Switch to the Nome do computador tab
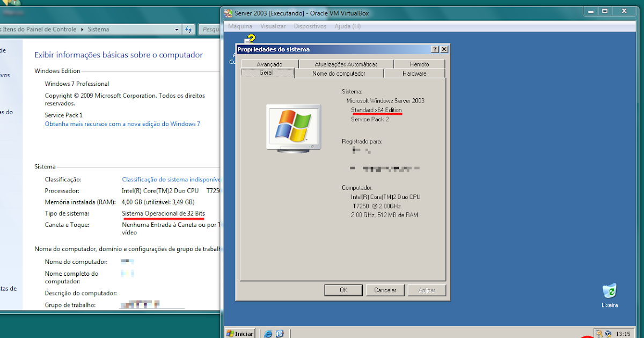This screenshot has width=644, height=338. [x=339, y=74]
